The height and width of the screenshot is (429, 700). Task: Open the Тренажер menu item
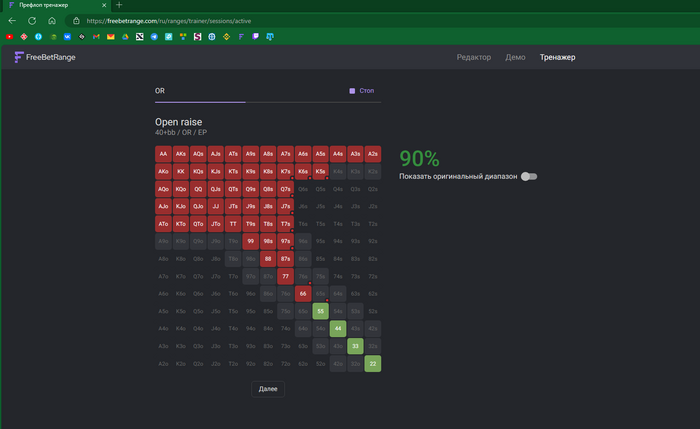(x=557, y=57)
